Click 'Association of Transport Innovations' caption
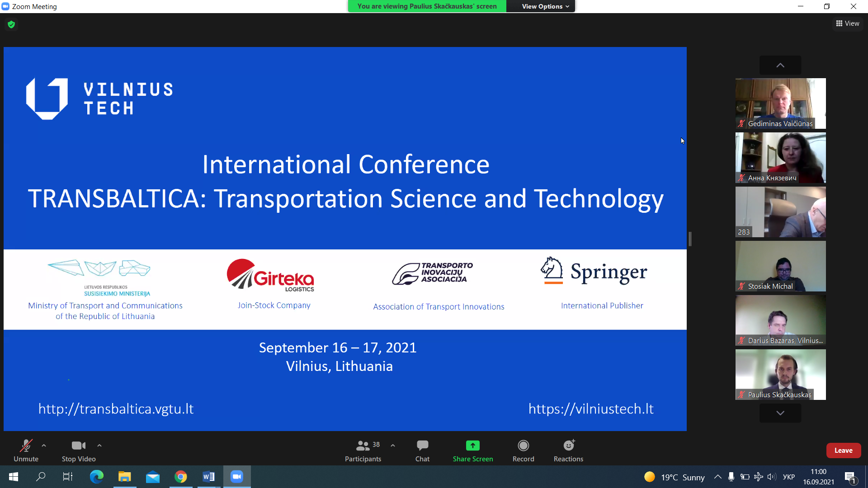The image size is (868, 488). pos(439,307)
